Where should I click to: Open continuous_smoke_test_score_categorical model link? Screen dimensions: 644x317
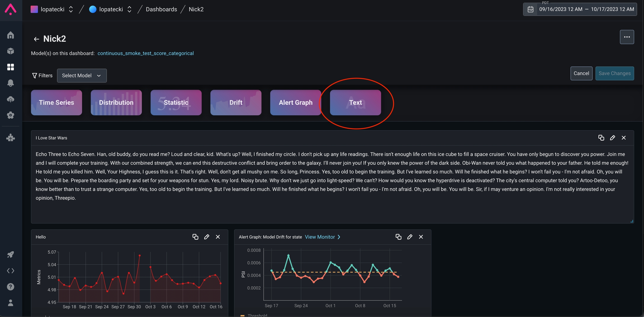145,53
